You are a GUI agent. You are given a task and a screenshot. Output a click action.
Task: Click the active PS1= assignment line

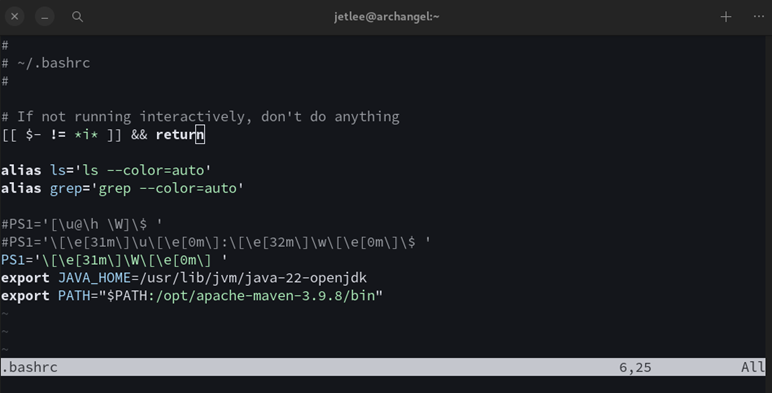[x=114, y=260]
